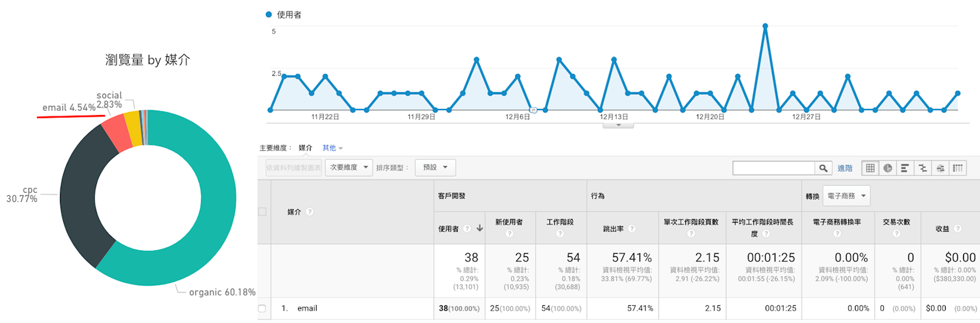Expand the 電子商務 conversion dropdown
Viewport: 980px width, 323px height.
846,196
